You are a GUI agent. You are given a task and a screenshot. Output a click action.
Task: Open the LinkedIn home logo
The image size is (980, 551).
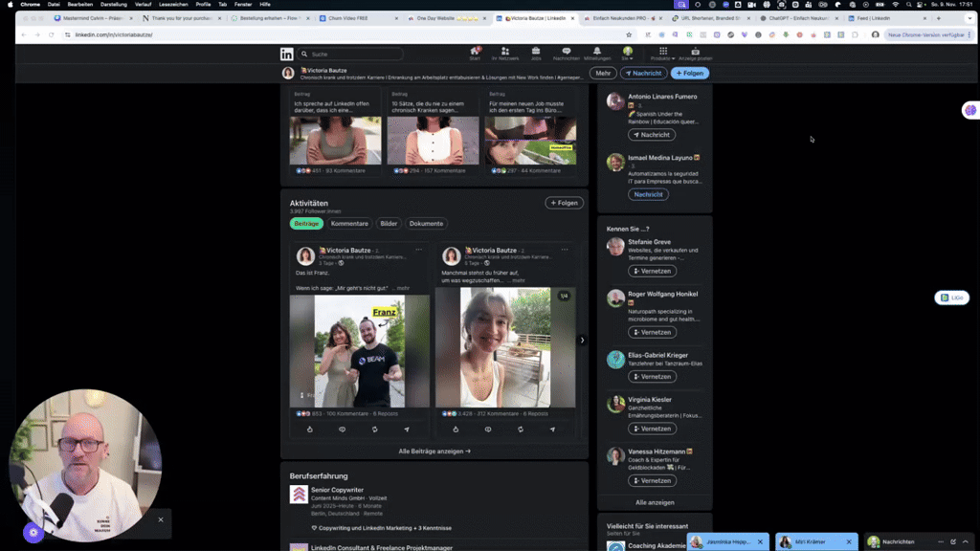286,55
